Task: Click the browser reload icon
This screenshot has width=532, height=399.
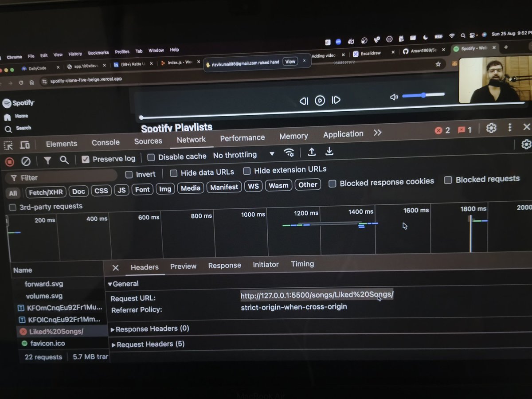Action: point(20,82)
